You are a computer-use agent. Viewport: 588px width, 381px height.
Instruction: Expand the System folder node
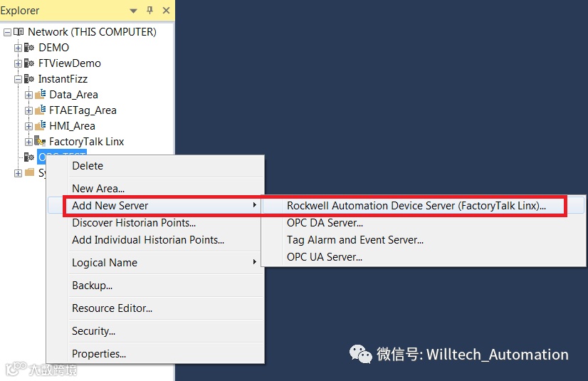pyautogui.click(x=18, y=173)
